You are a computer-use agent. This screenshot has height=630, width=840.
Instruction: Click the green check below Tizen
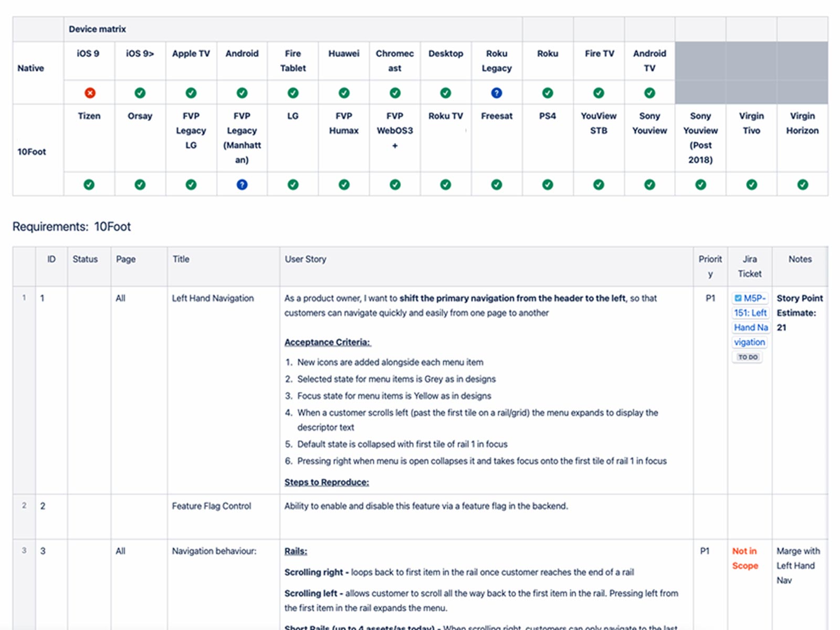[89, 184]
